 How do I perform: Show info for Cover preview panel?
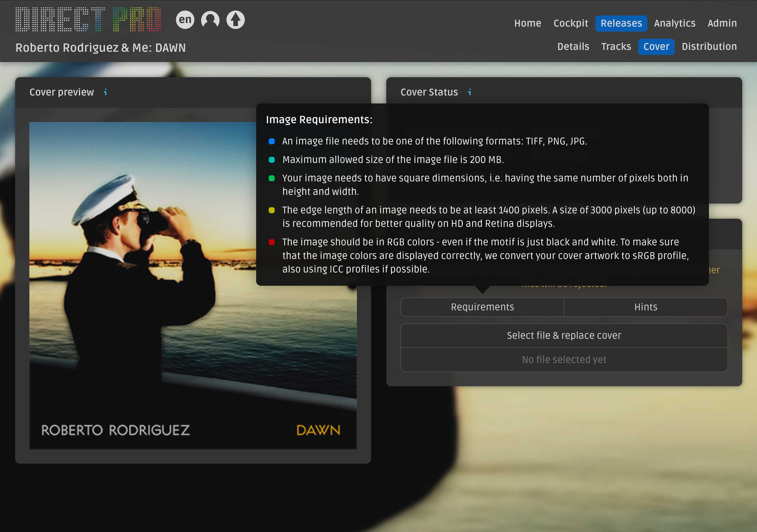[x=105, y=92]
